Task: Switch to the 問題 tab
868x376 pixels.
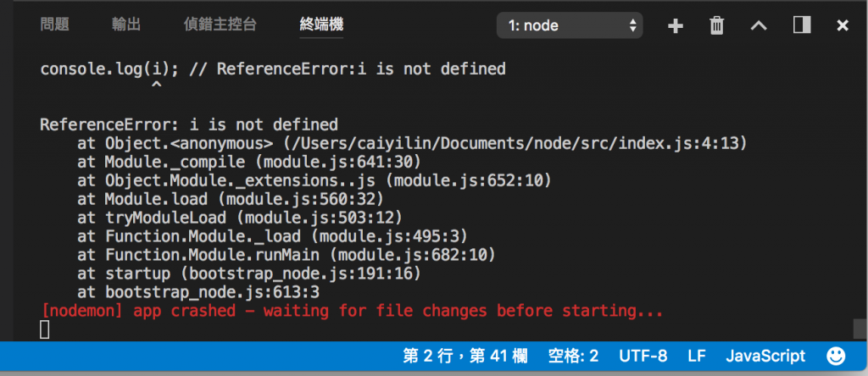Action: coord(55,25)
